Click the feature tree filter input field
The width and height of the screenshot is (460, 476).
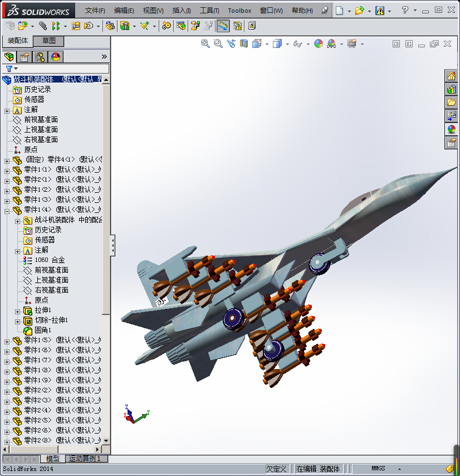coord(63,69)
